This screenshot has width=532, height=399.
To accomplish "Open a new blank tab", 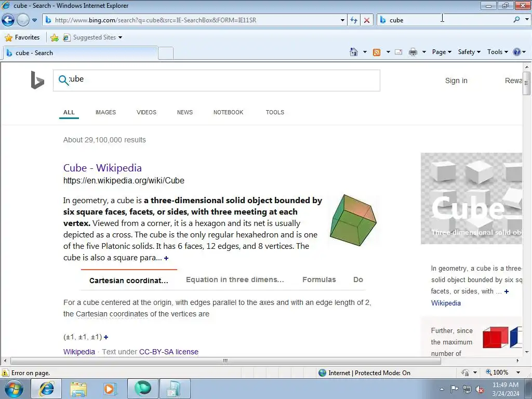I will 166,54.
